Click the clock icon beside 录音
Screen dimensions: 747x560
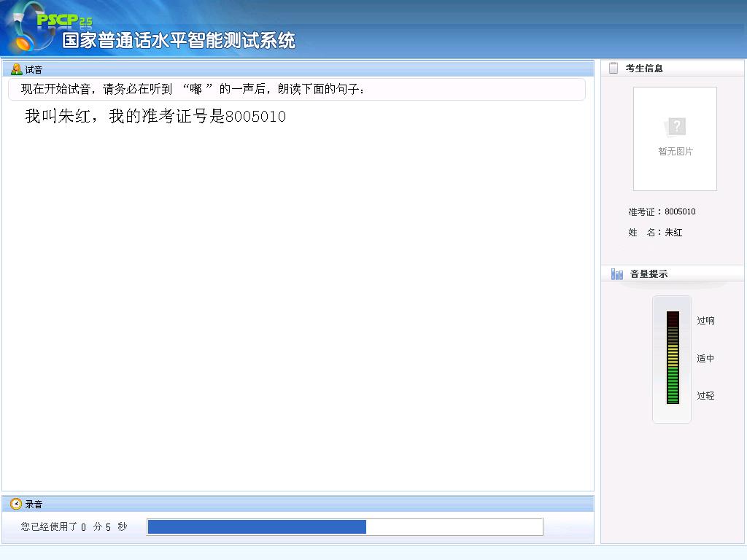tap(16, 504)
